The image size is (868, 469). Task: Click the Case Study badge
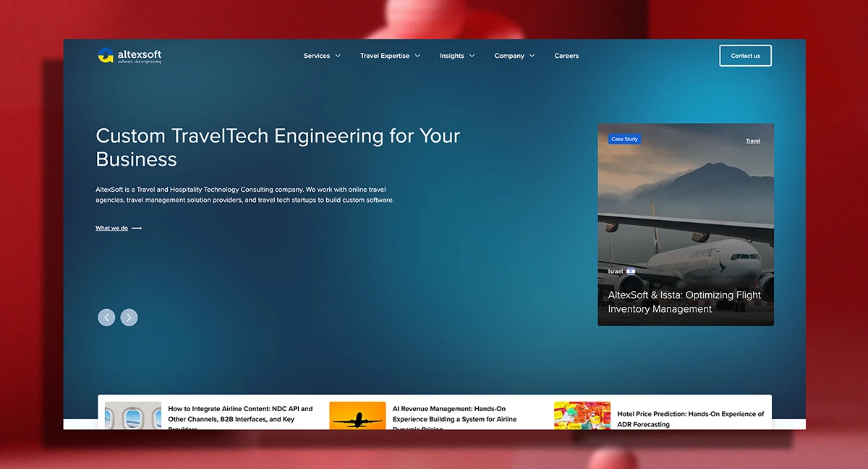click(x=624, y=139)
